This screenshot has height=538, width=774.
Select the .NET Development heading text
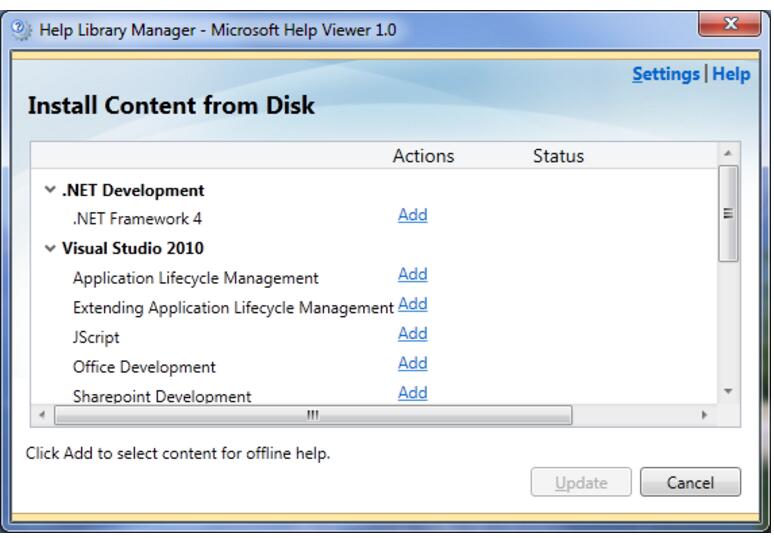point(133,190)
